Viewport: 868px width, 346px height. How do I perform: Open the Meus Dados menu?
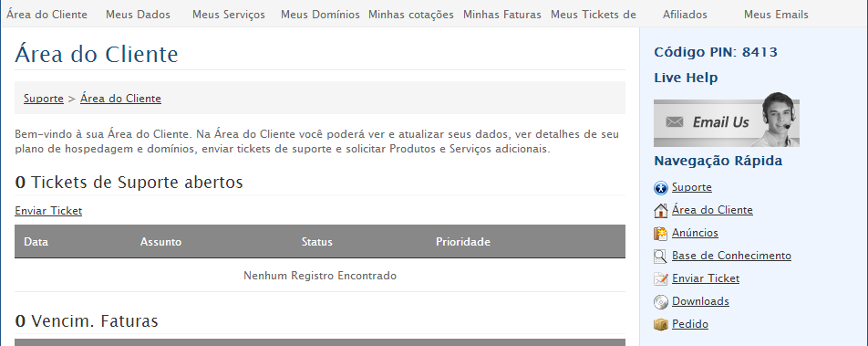(138, 15)
